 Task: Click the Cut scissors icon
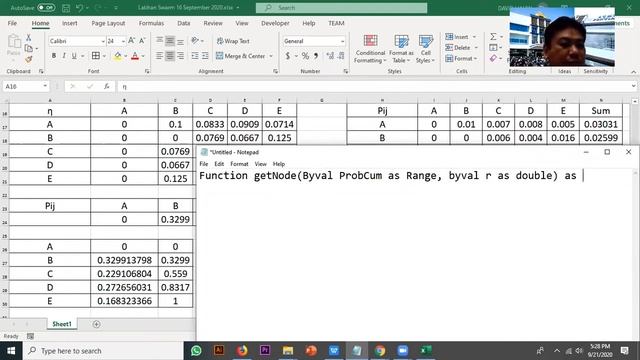pyautogui.click(x=29, y=38)
